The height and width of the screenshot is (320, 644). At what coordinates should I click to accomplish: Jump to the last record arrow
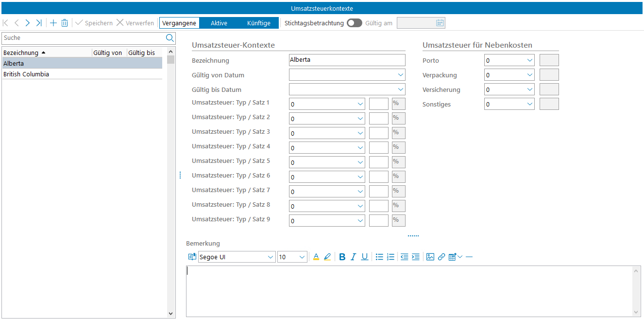pyautogui.click(x=39, y=23)
